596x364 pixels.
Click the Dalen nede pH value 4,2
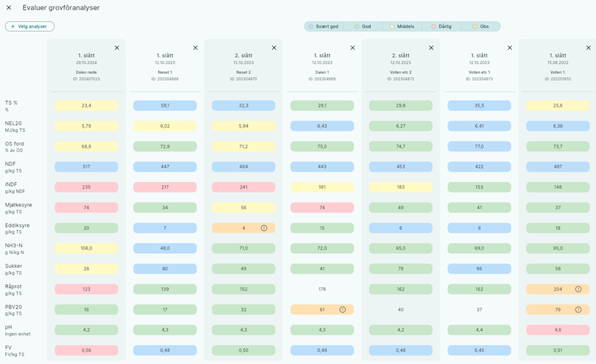tap(86, 330)
